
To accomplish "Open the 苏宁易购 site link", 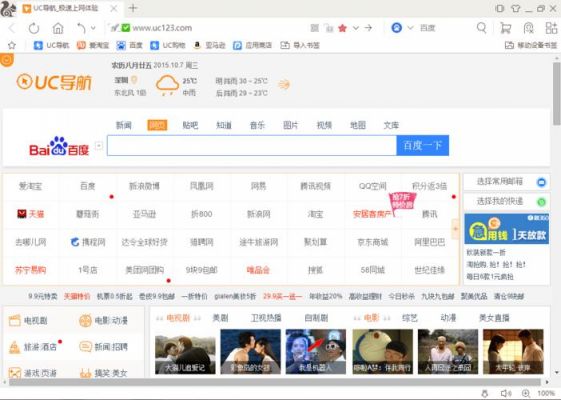I will tap(30, 270).
